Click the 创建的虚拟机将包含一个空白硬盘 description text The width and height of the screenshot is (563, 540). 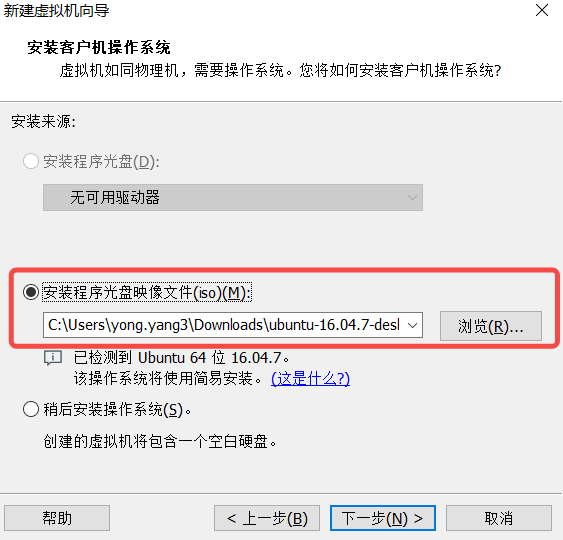click(160, 442)
